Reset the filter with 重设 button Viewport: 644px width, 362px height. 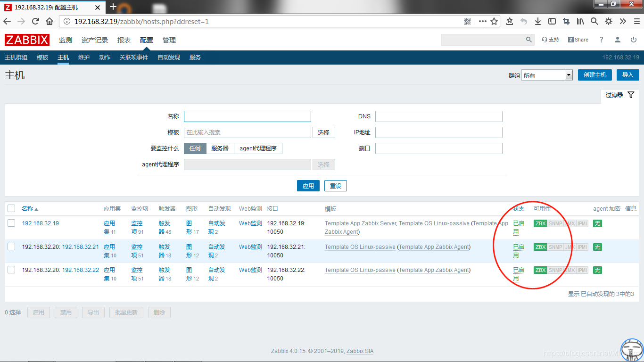[x=336, y=186]
